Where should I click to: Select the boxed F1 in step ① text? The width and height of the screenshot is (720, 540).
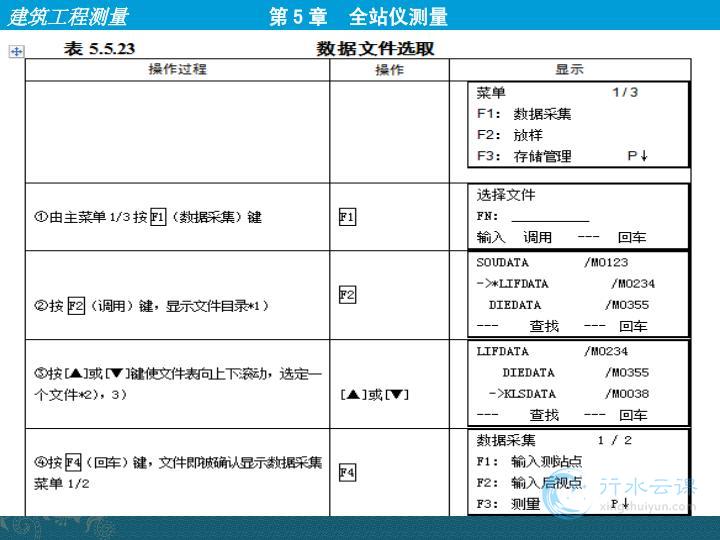pyautogui.click(x=158, y=216)
